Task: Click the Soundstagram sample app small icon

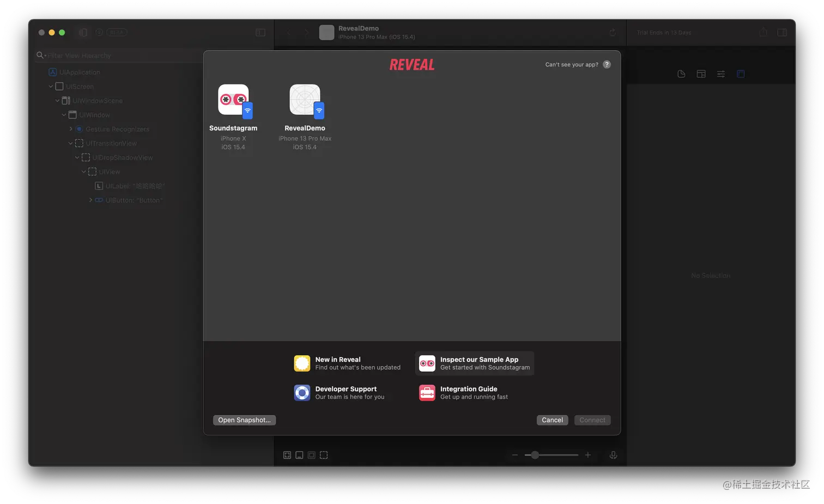Action: (427, 363)
